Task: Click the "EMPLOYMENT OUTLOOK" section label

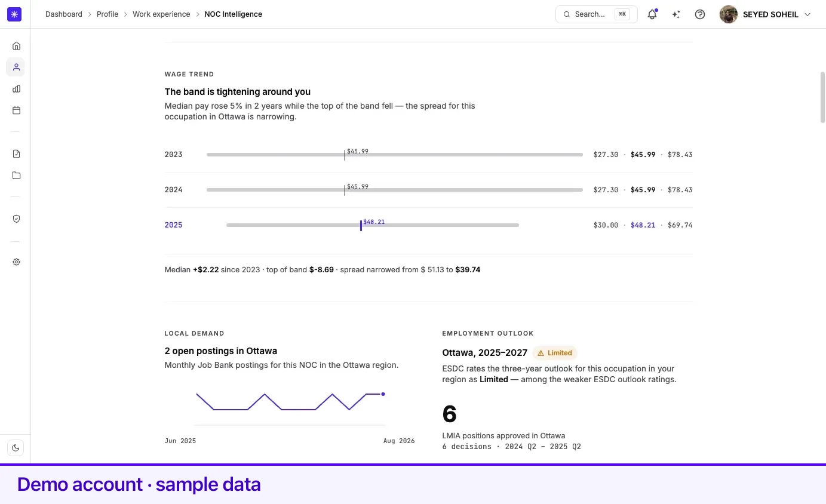Action: pyautogui.click(x=488, y=334)
